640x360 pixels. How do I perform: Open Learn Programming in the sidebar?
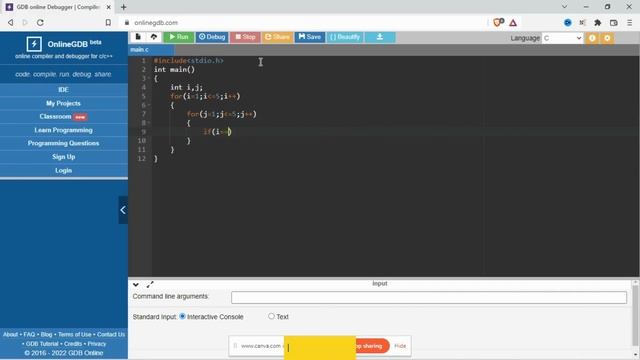point(63,130)
